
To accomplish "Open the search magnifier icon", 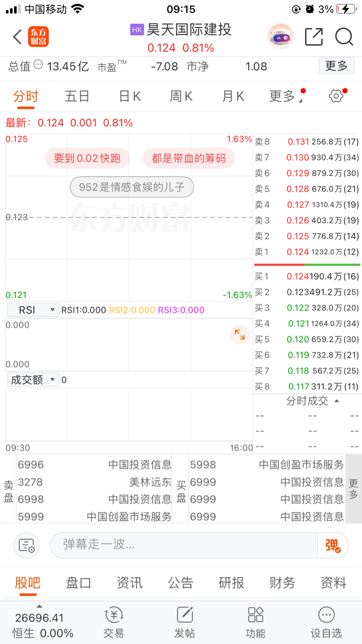I will click(x=344, y=37).
